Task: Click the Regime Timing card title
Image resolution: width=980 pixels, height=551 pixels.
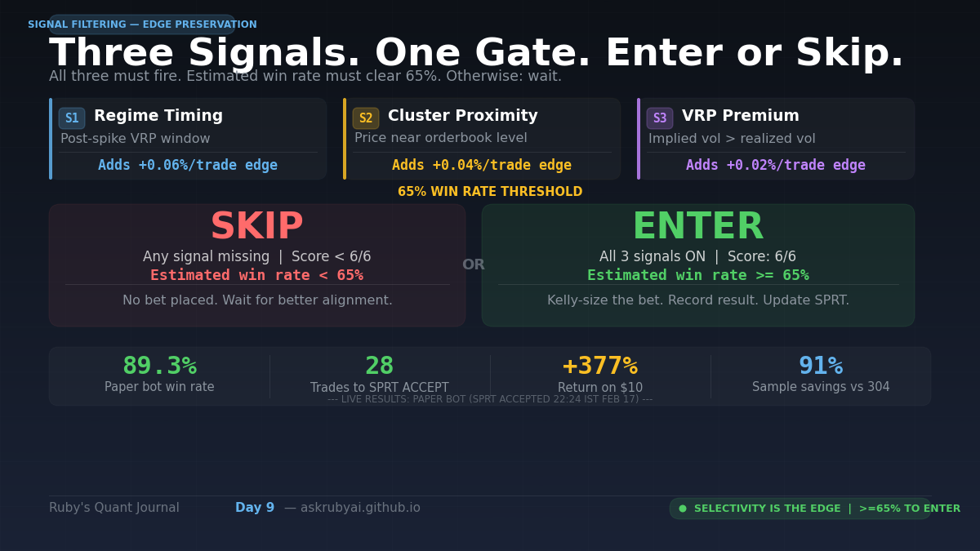Action: [158, 116]
